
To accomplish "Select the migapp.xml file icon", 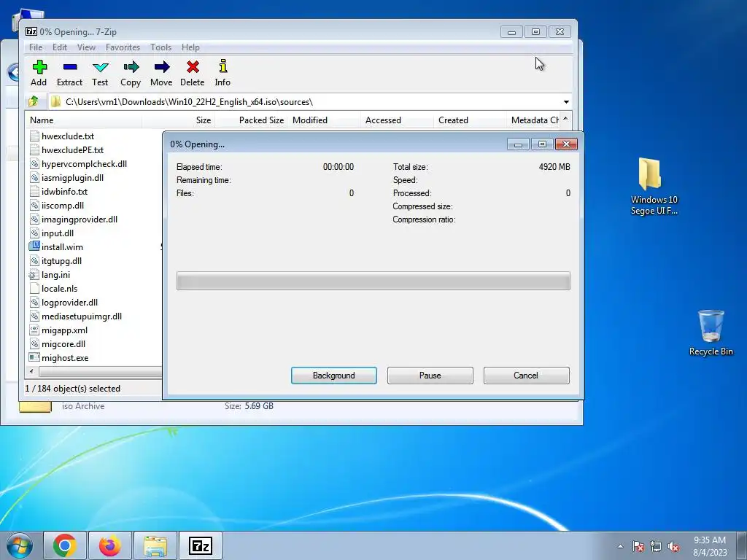I will pyautogui.click(x=34, y=330).
